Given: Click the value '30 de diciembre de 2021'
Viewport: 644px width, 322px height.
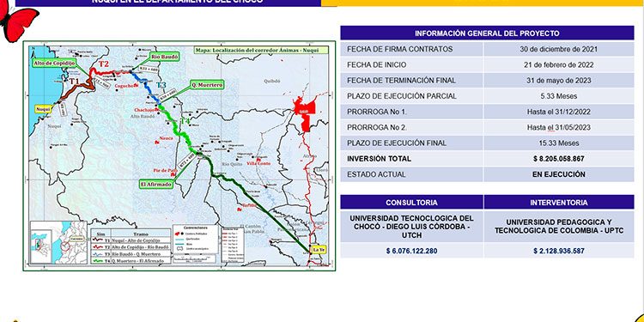Looking at the screenshot, I should [559, 49].
